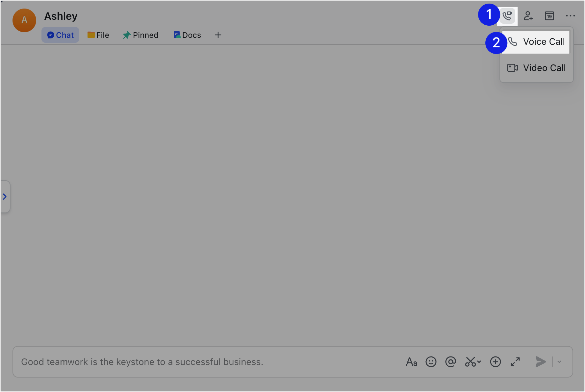Click the circled plus attachment icon
Viewport: 585px width, 392px height.
pos(495,362)
